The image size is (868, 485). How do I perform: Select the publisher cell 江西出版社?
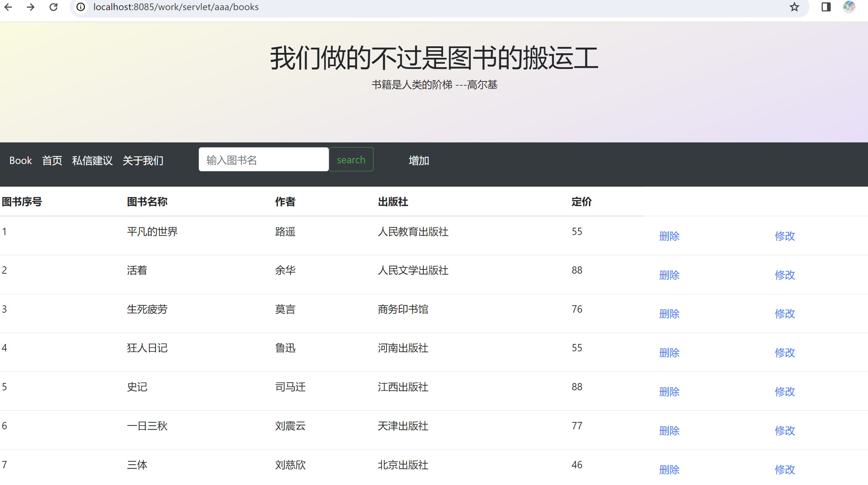point(403,387)
